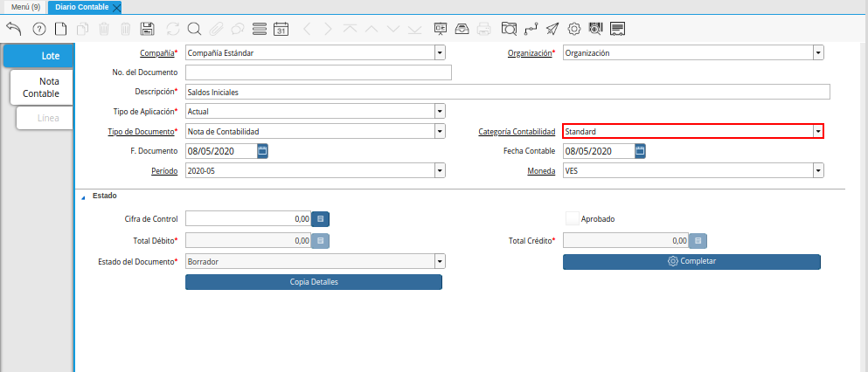Follow the Categoría Contabilidad label link
Screen dimensions: 868x372
tap(517, 132)
